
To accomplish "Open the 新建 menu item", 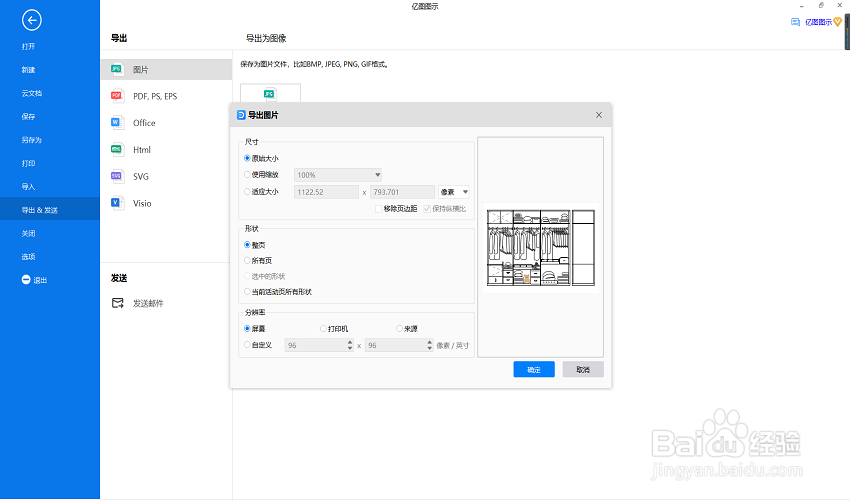I will [x=28, y=70].
